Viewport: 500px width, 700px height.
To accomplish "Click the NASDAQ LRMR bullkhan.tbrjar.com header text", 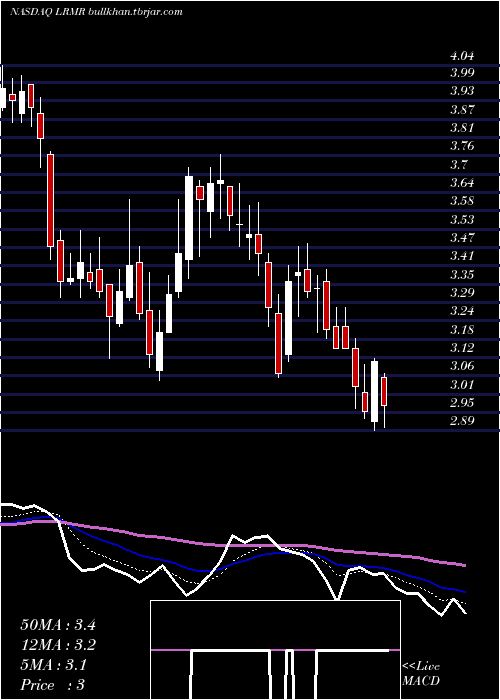I will tap(96, 12).
